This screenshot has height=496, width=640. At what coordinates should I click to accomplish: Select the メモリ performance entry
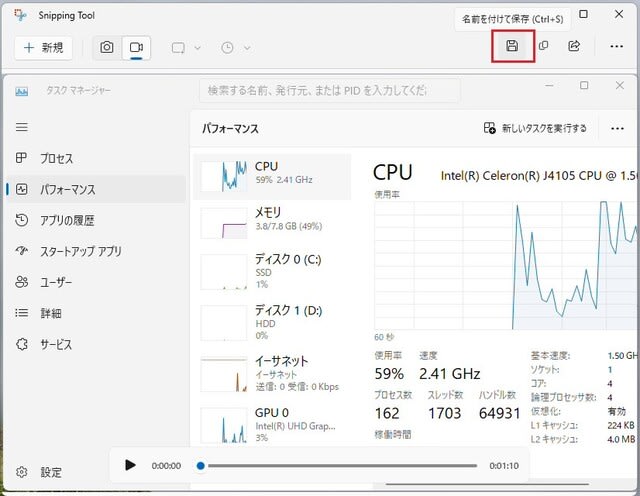point(272,223)
